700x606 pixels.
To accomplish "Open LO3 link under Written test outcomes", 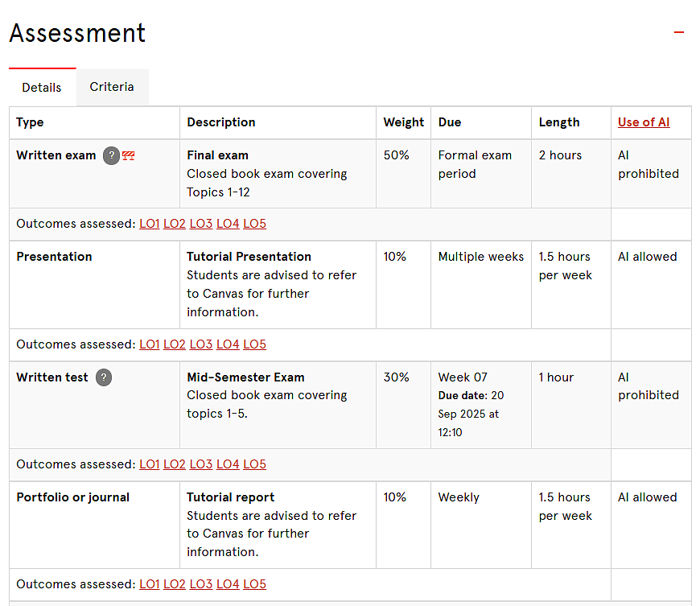I will pos(201,464).
